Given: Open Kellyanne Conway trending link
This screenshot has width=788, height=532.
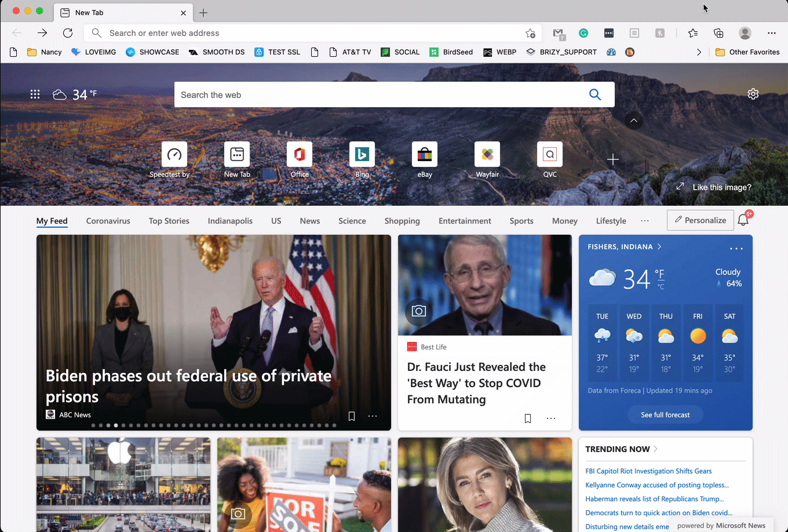Looking at the screenshot, I should pyautogui.click(x=657, y=485).
